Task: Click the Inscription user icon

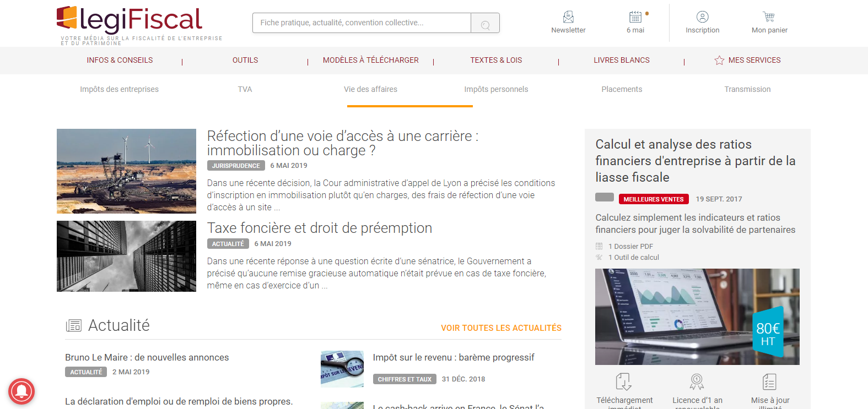Action: click(x=703, y=17)
